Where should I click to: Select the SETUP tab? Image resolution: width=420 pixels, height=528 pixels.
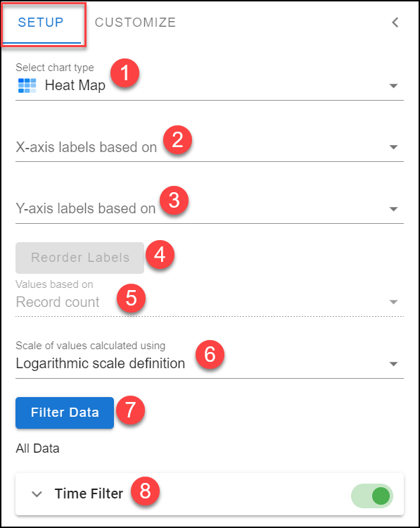[x=41, y=23]
